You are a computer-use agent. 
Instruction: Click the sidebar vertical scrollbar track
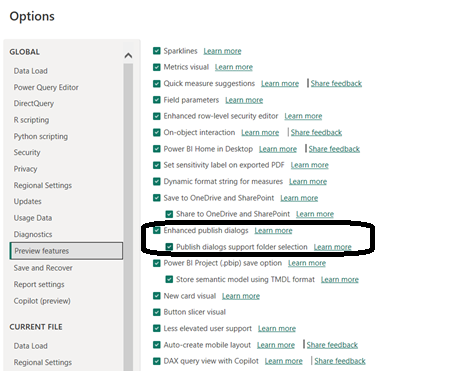point(128,217)
